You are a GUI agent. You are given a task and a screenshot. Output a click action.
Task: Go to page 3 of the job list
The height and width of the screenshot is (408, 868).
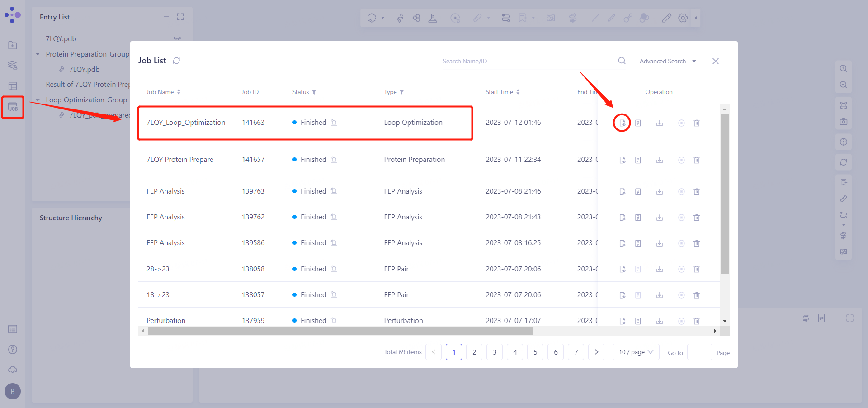pos(495,352)
